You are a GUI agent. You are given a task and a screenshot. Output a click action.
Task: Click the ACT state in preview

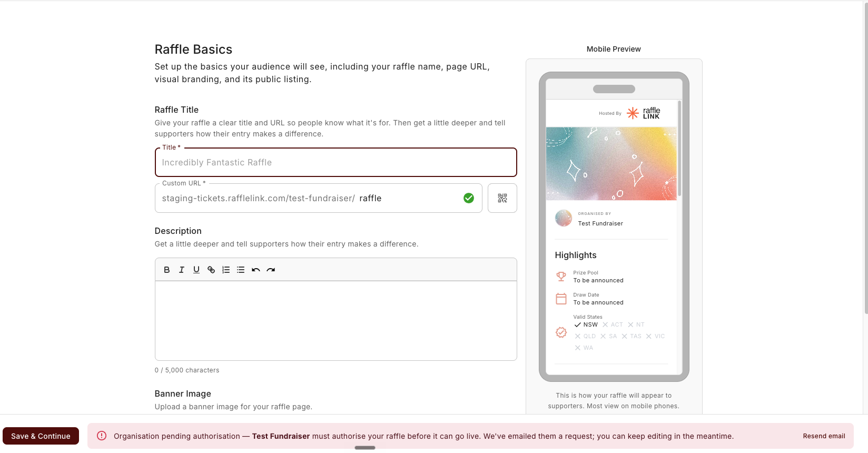tap(613, 324)
